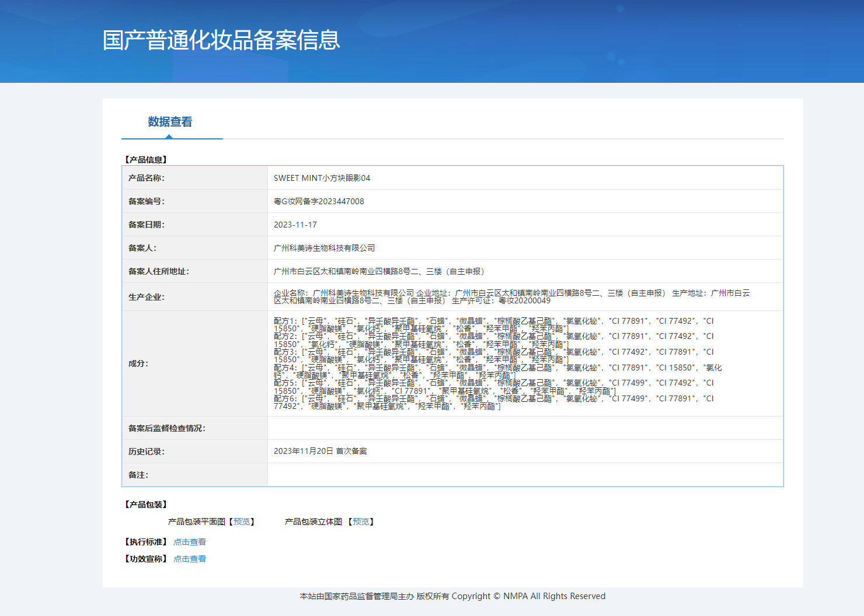Click the 备案人住所地址 address value

pos(381,271)
